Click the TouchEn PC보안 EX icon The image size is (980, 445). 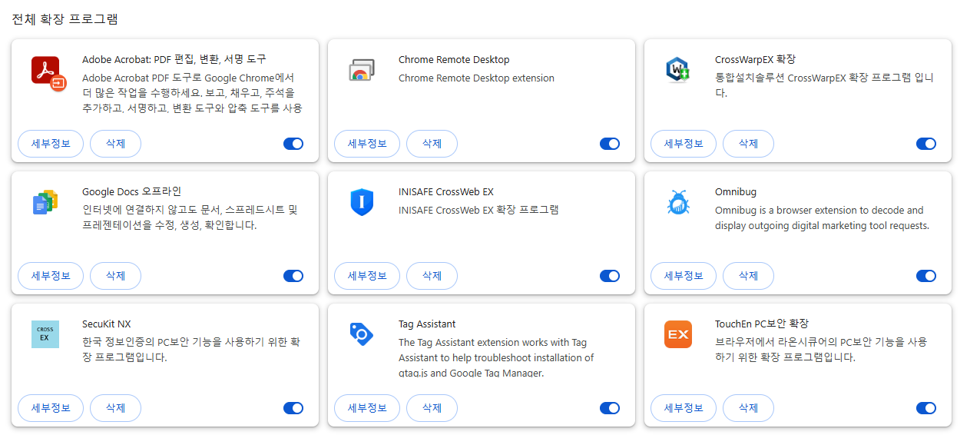677,334
